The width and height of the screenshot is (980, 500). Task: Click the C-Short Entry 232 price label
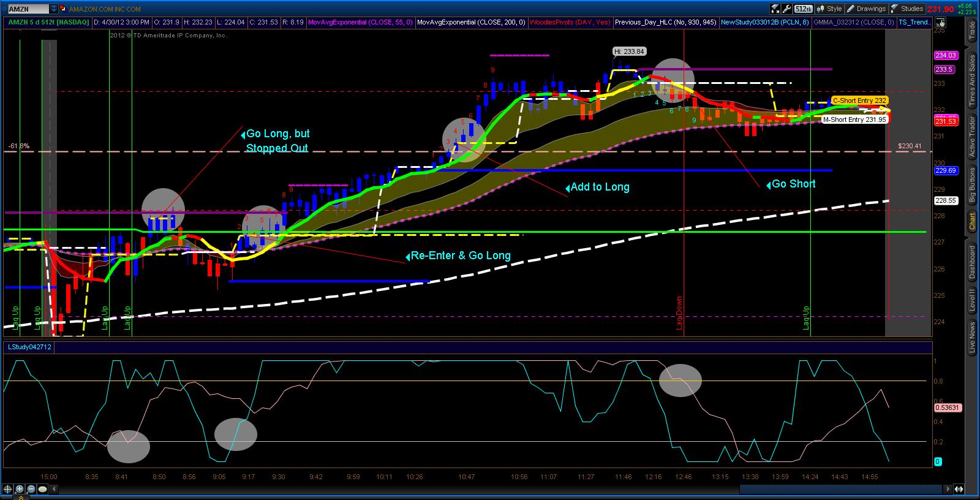click(x=859, y=100)
